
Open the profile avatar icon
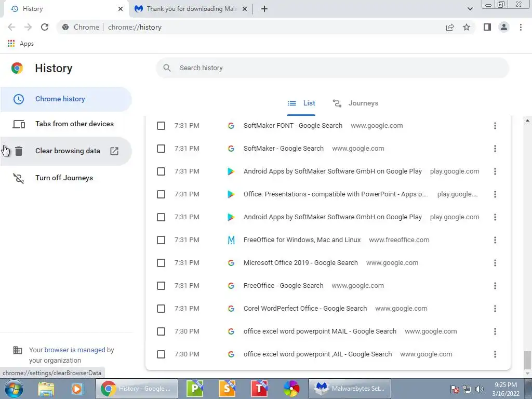(504, 27)
